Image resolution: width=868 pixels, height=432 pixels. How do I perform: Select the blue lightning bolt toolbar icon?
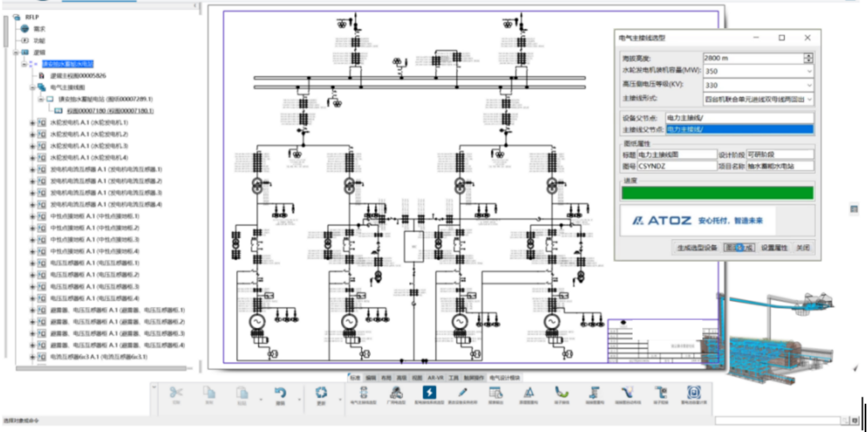pyautogui.click(x=429, y=392)
